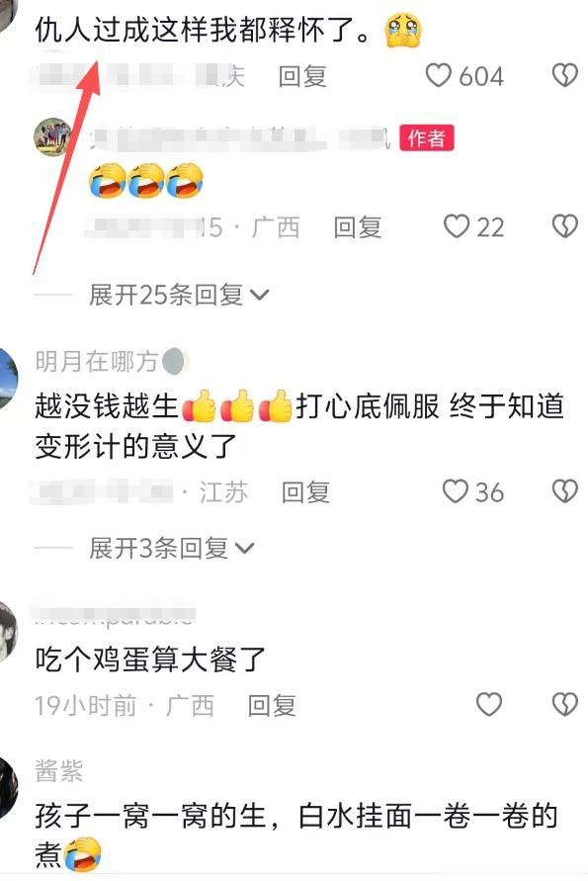Reply to the 仇人过成这样 comment

pyautogui.click(x=302, y=76)
